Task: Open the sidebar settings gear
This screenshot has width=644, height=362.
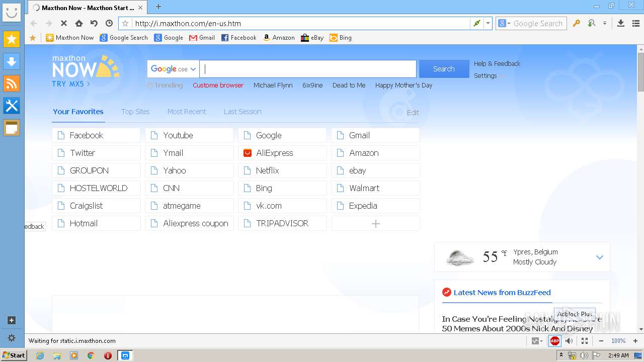Action: click(12, 338)
